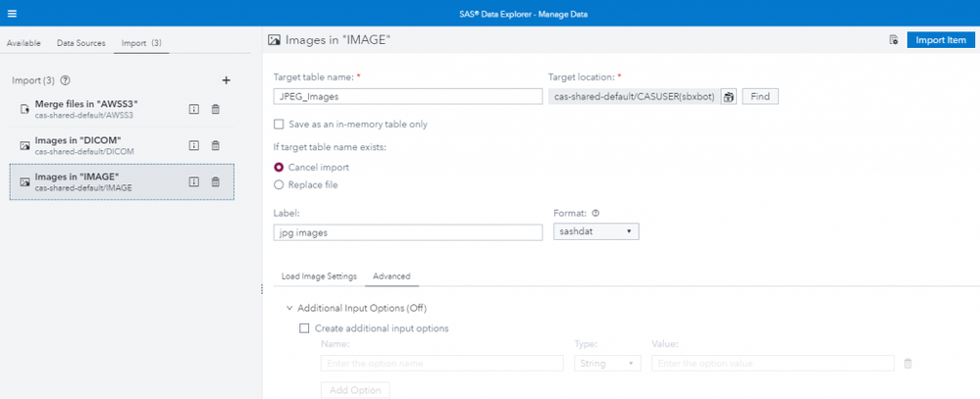Switch to the Data Sources tab

tap(79, 43)
